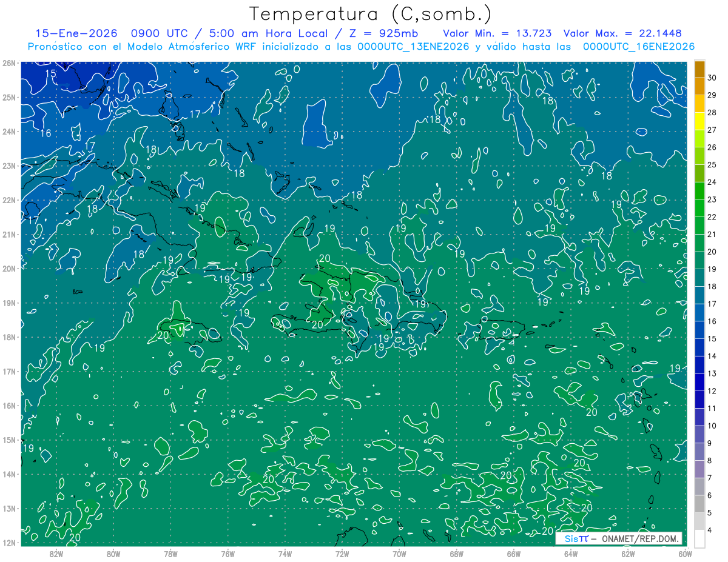This screenshot has width=728, height=562.
Task: Click the '72W' longitude axis label
Action: coord(342,554)
